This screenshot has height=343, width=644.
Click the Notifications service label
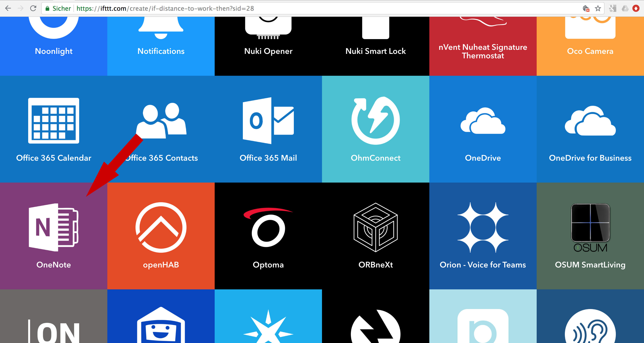[x=161, y=51]
